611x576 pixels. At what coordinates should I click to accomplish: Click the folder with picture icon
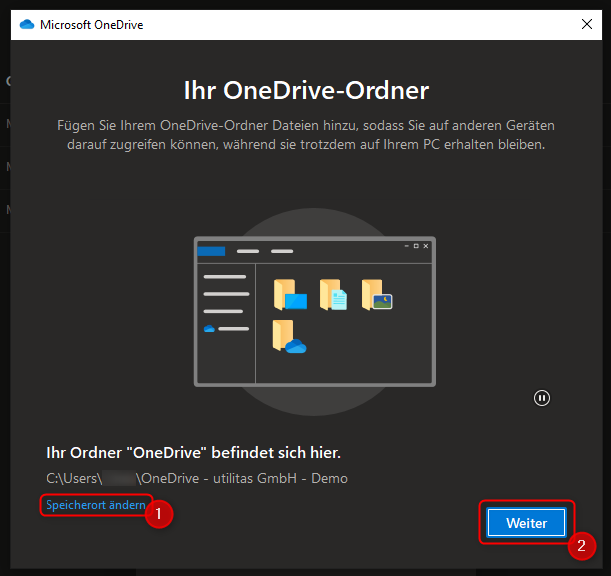[376, 294]
